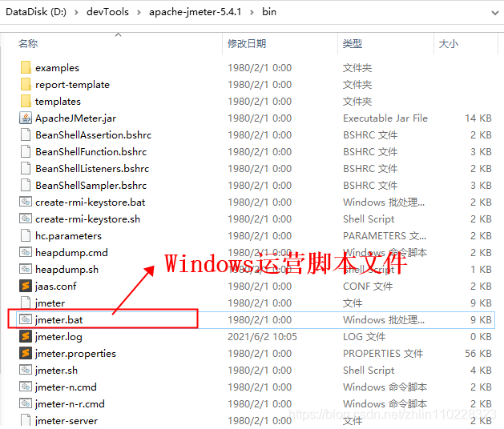Click the templates folder icon
Image resolution: width=504 pixels, height=429 pixels.
26,101
